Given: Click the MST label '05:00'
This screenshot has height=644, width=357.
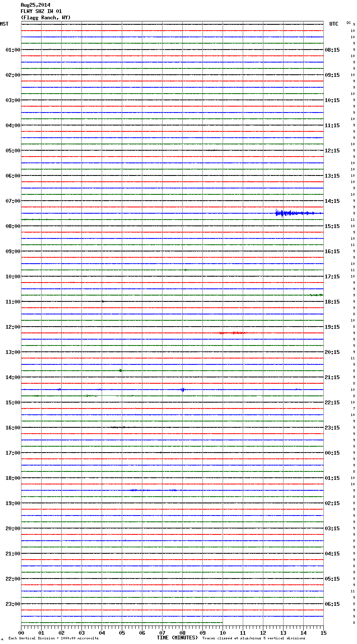Looking at the screenshot, I should click(x=13, y=151).
